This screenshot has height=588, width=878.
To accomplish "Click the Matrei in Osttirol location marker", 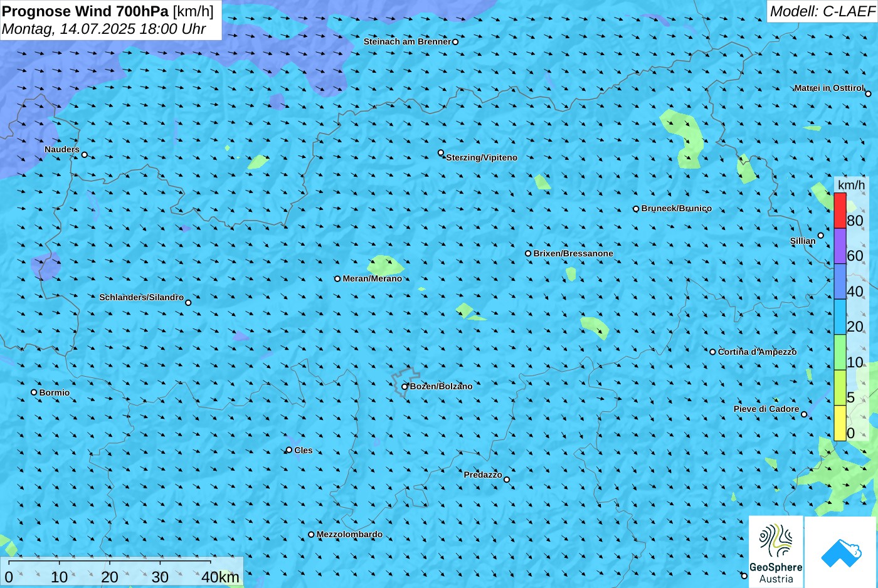I will tap(868, 94).
